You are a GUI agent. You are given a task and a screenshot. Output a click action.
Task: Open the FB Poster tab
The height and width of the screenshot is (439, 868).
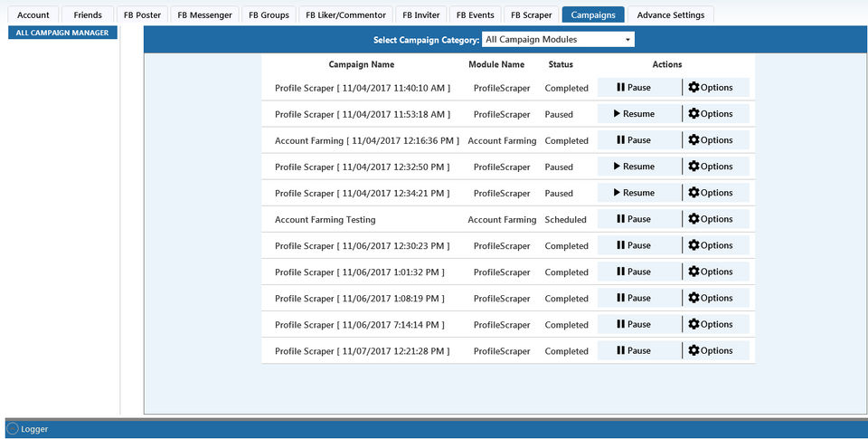(142, 15)
